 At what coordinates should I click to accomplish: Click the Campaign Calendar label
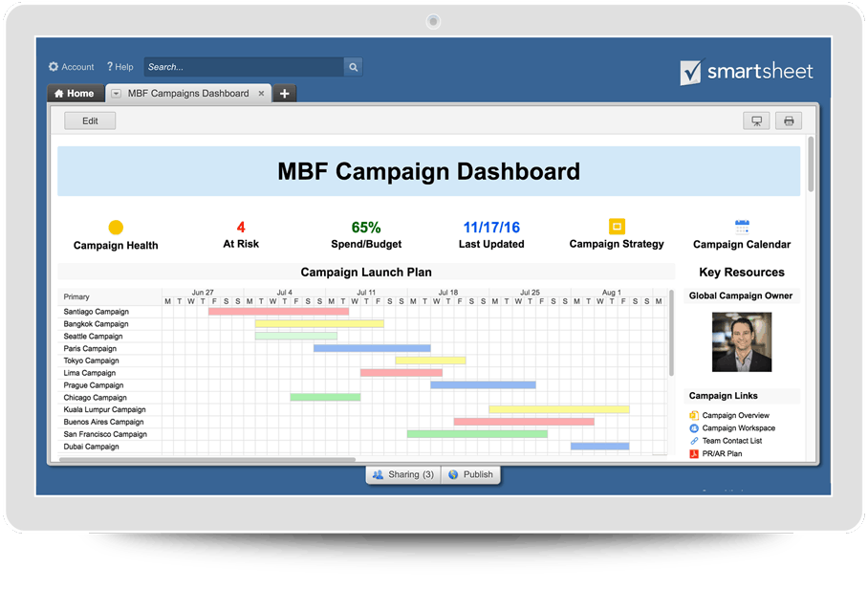(x=742, y=244)
